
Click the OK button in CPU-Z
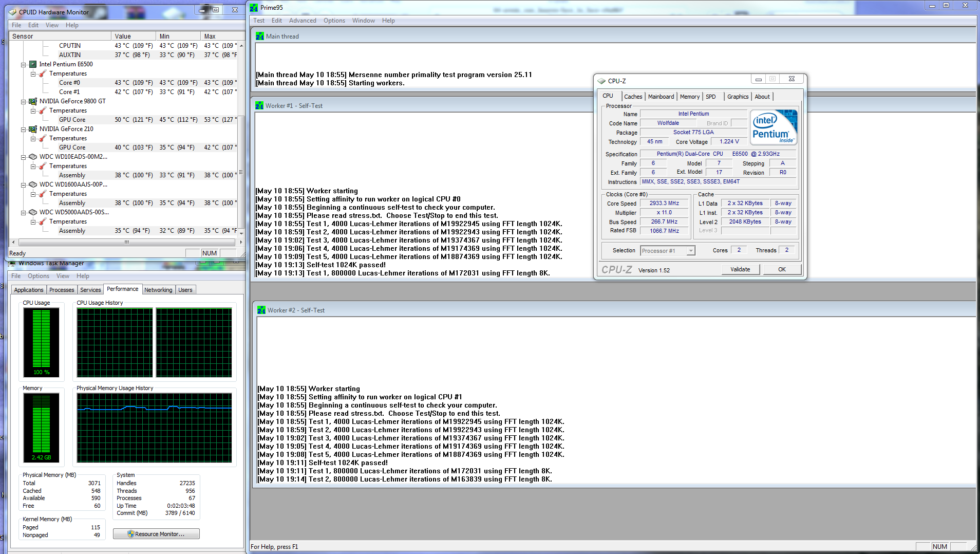782,269
